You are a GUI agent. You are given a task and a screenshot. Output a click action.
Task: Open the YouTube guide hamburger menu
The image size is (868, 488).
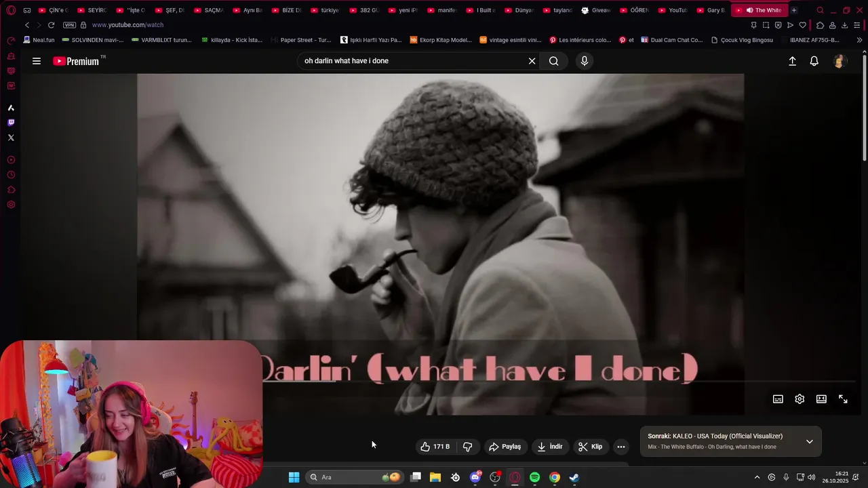(x=37, y=61)
